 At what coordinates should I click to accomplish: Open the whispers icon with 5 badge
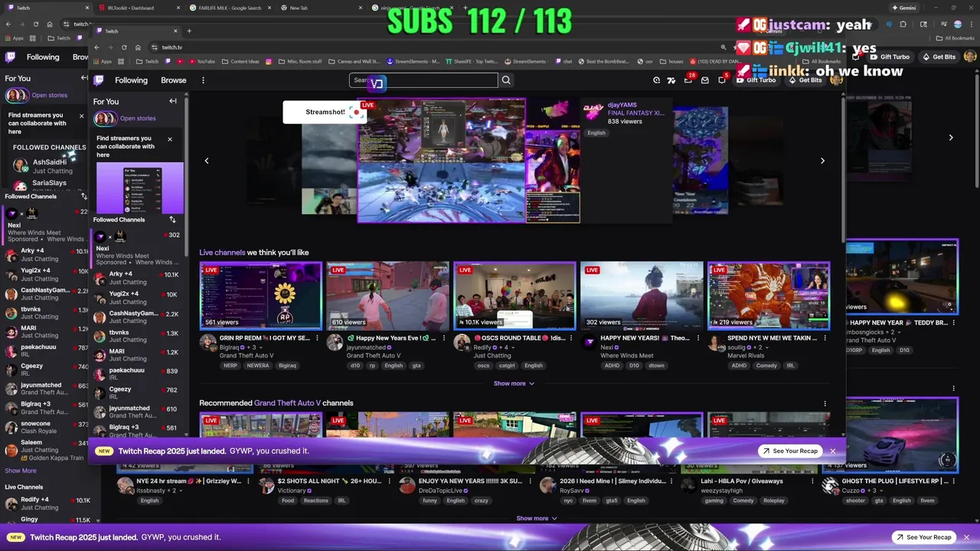pyautogui.click(x=722, y=80)
